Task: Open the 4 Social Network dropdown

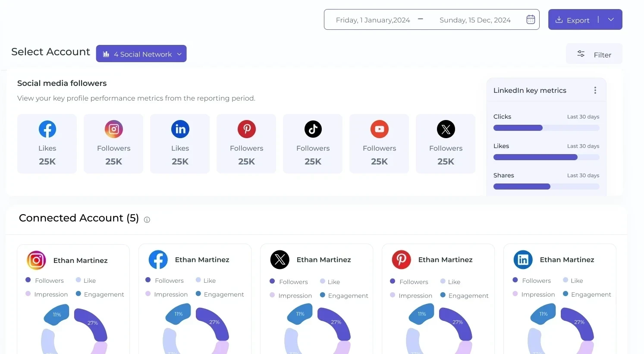Action: 141,54
